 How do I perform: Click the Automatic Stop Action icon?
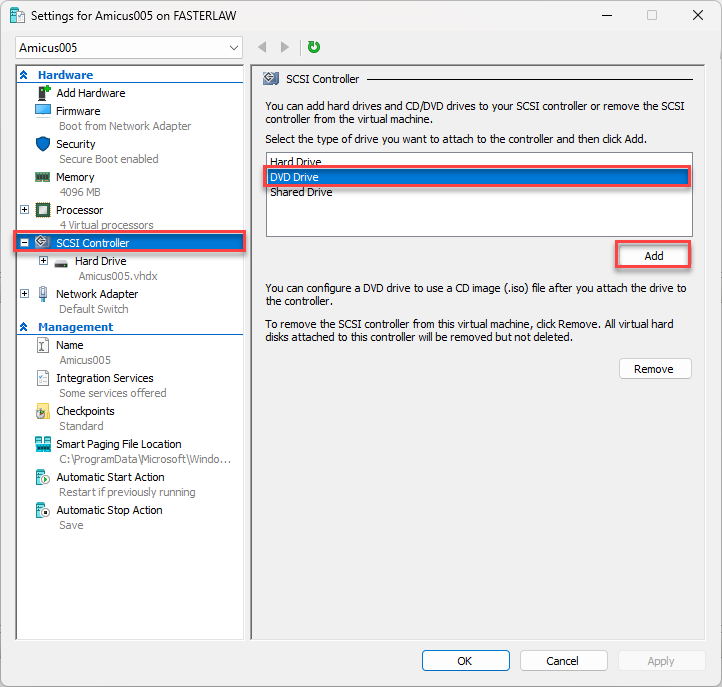pyautogui.click(x=42, y=510)
